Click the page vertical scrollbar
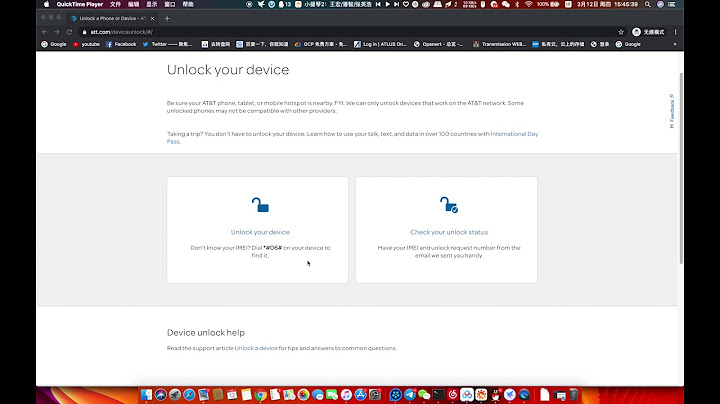720x404 pixels. click(x=681, y=168)
